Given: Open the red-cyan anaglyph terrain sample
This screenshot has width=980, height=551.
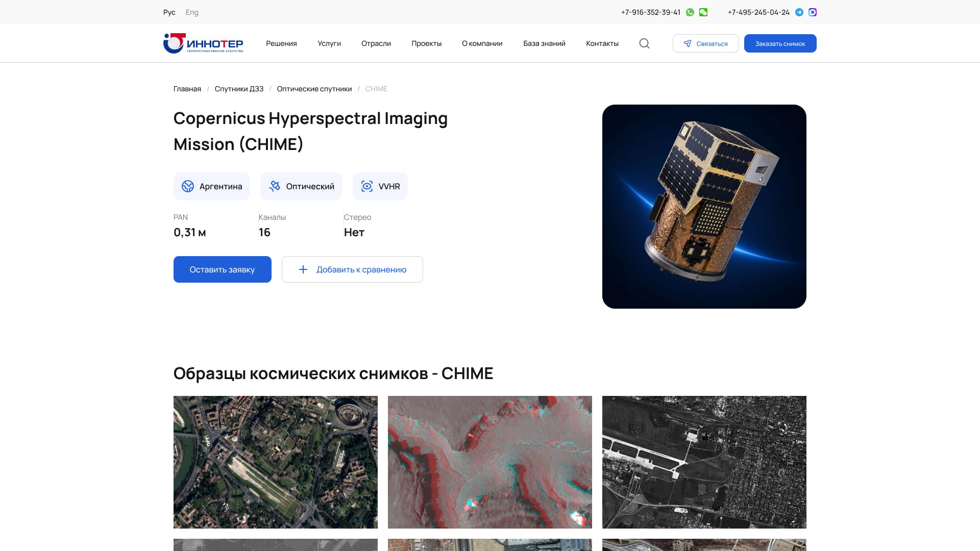Looking at the screenshot, I should (490, 462).
